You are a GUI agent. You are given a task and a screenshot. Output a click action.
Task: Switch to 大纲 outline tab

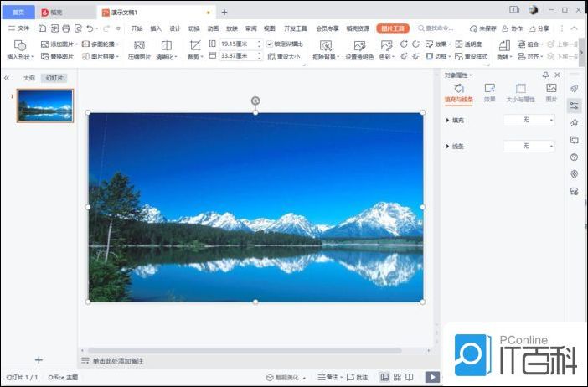pyautogui.click(x=28, y=78)
